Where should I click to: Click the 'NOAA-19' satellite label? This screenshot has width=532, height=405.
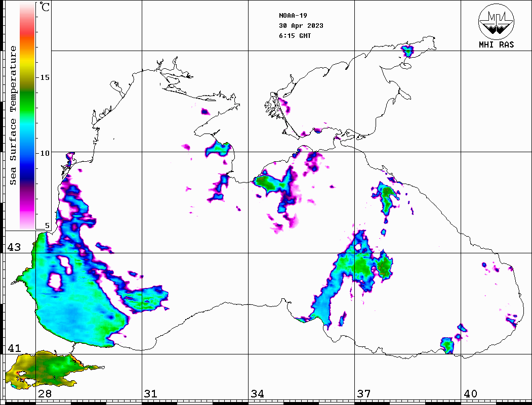click(293, 16)
